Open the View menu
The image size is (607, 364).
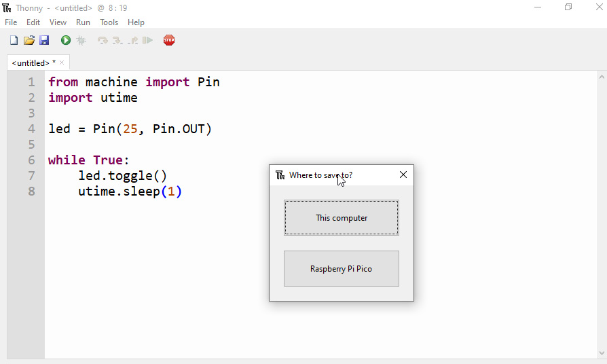click(58, 22)
